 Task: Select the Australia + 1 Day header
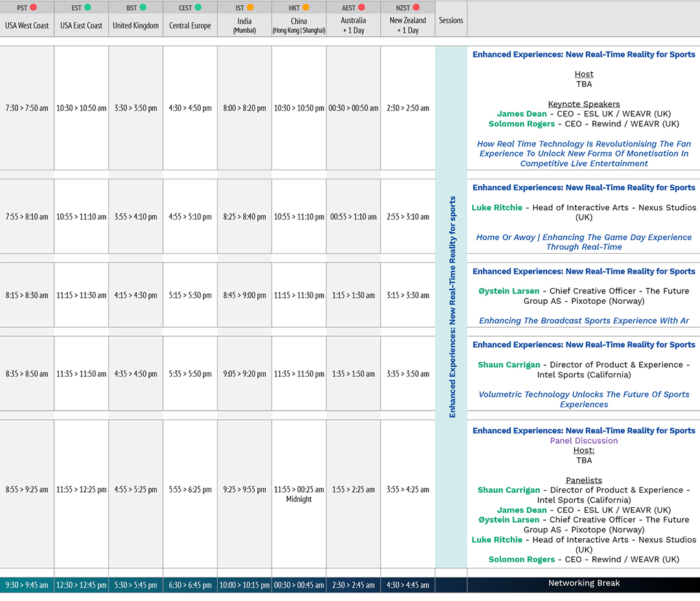coord(354,25)
